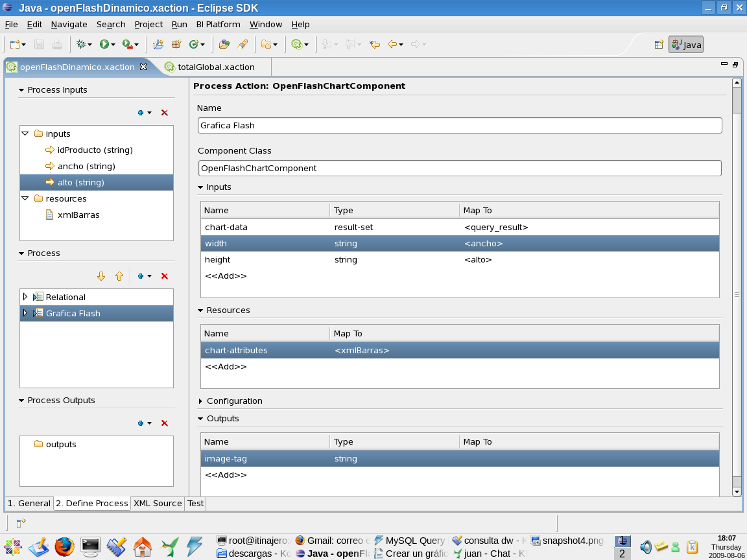Expand the Relational process node
This screenshot has width=747, height=560.
click(25, 297)
